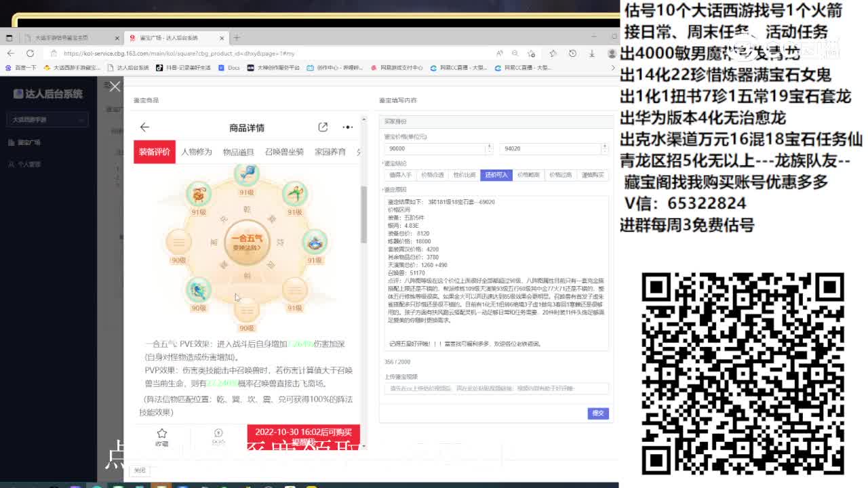The image size is (868, 488).
Task: Open the browser history icon
Action: tap(572, 53)
